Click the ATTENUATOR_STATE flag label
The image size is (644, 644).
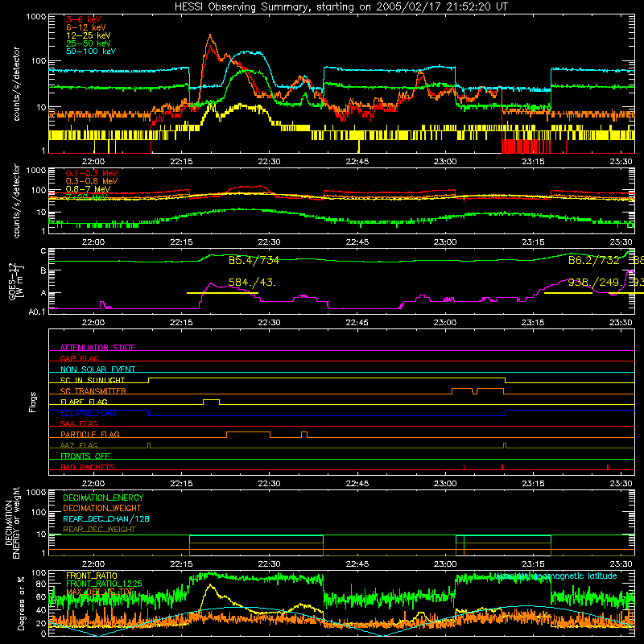[97, 348]
